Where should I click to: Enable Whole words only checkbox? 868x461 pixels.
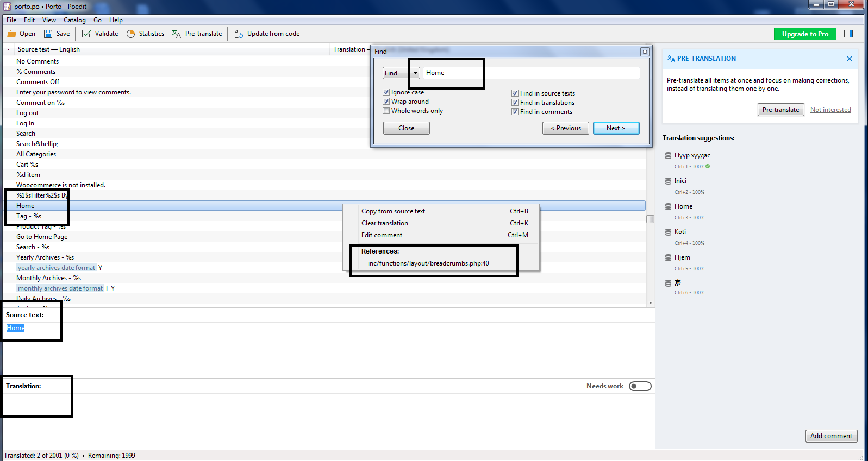(x=386, y=111)
